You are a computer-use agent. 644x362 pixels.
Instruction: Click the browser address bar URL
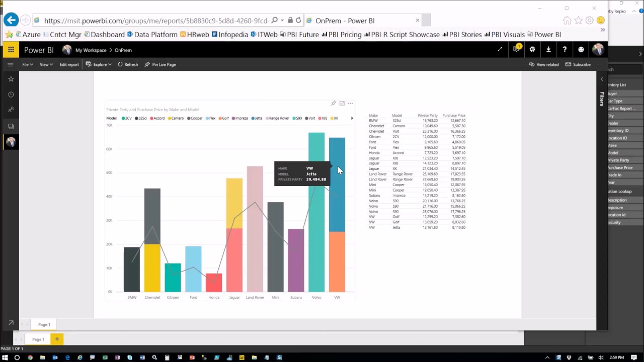click(155, 21)
